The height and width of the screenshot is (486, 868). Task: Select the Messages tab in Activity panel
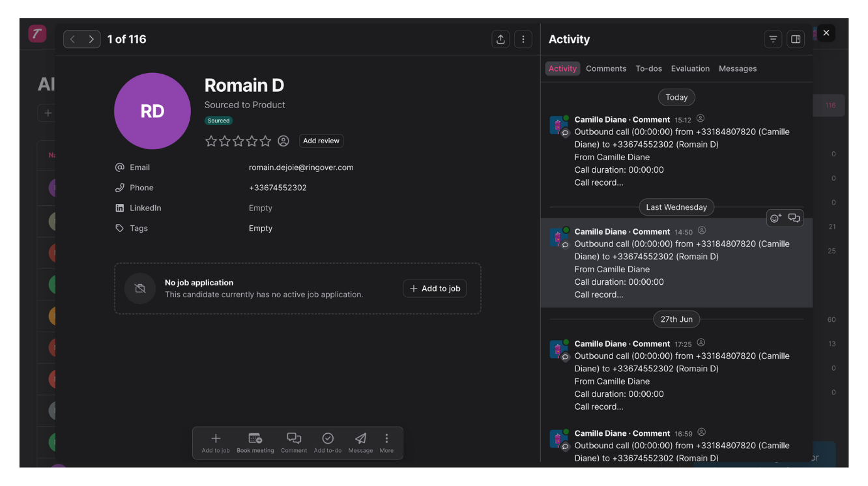[x=737, y=68]
